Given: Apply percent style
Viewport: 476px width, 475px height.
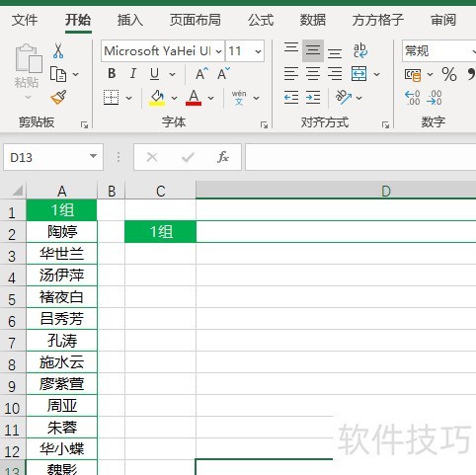Looking at the screenshot, I should 449,74.
